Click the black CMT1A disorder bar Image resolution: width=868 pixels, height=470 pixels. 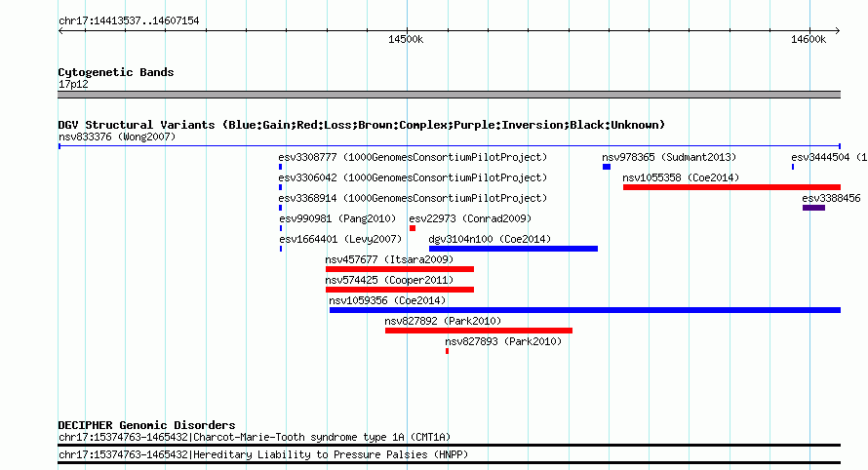coord(449,445)
